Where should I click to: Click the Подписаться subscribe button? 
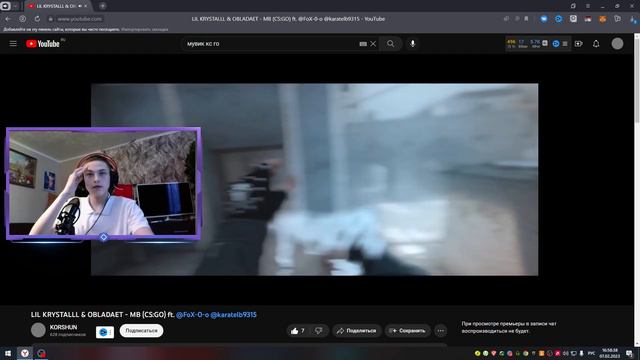point(141,331)
